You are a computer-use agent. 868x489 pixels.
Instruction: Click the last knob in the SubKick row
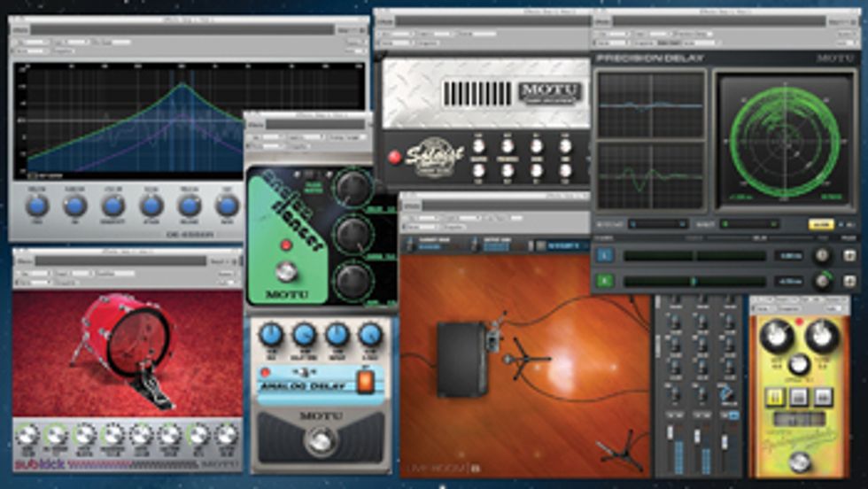pyautogui.click(x=227, y=435)
